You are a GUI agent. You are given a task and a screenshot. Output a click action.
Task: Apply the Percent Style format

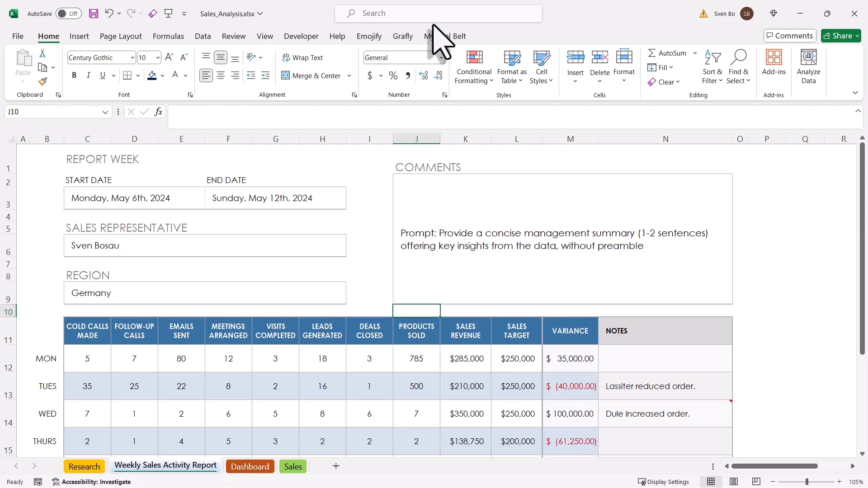[x=393, y=75]
